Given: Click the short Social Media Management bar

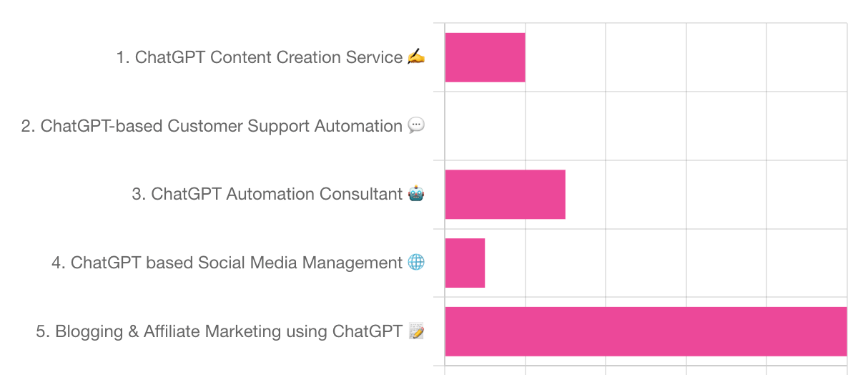Looking at the screenshot, I should click(465, 263).
